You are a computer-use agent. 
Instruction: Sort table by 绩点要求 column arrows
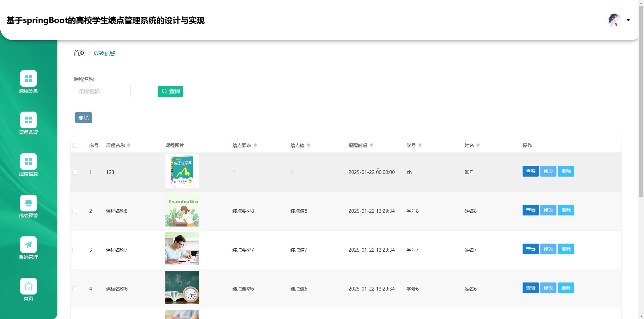[255, 145]
